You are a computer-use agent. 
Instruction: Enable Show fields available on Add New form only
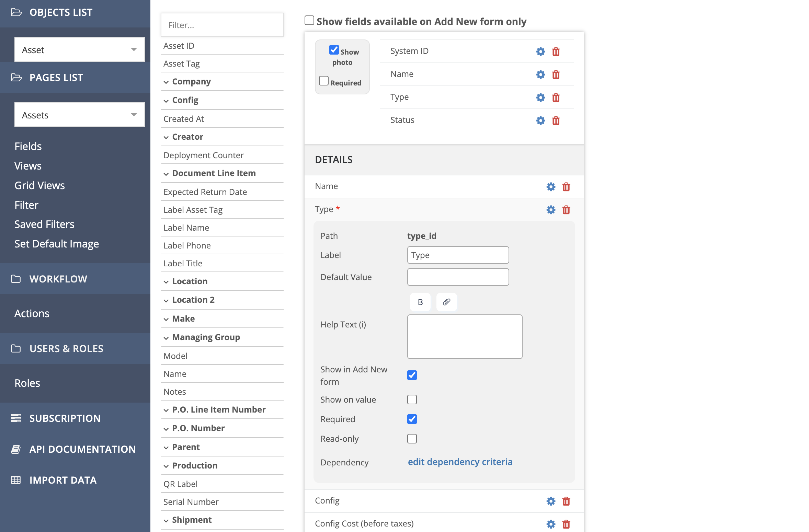309,20
